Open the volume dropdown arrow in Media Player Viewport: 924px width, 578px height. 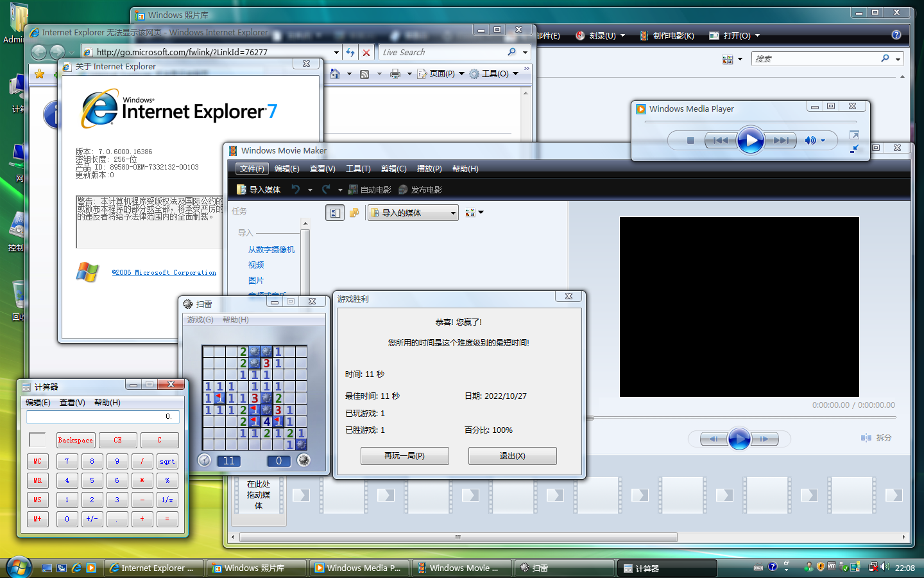point(823,141)
